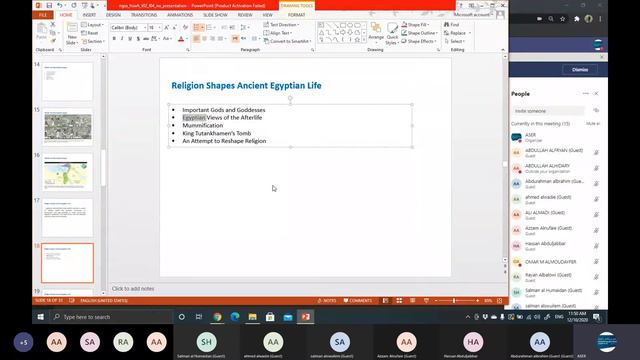The image size is (640, 360).
Task: Select slide 16 thumbnail with map
Action: [67, 173]
